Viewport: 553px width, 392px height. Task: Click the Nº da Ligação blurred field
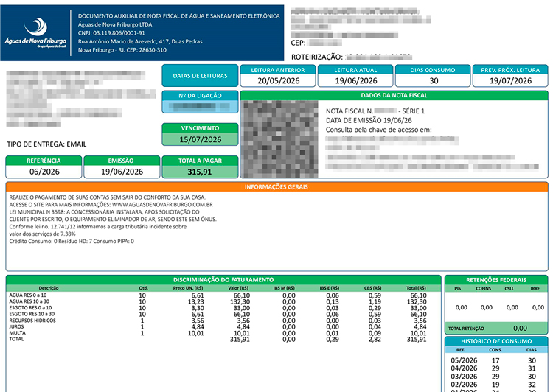click(200, 106)
